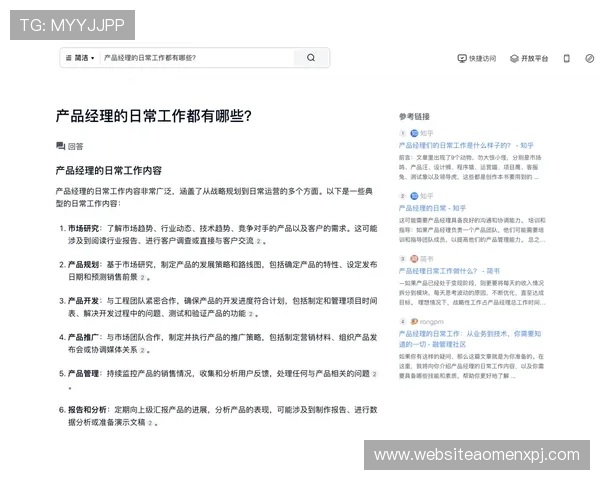Click the subheading 产品经理的日常工作内容
Screen dimensions: 600x480
109,171
